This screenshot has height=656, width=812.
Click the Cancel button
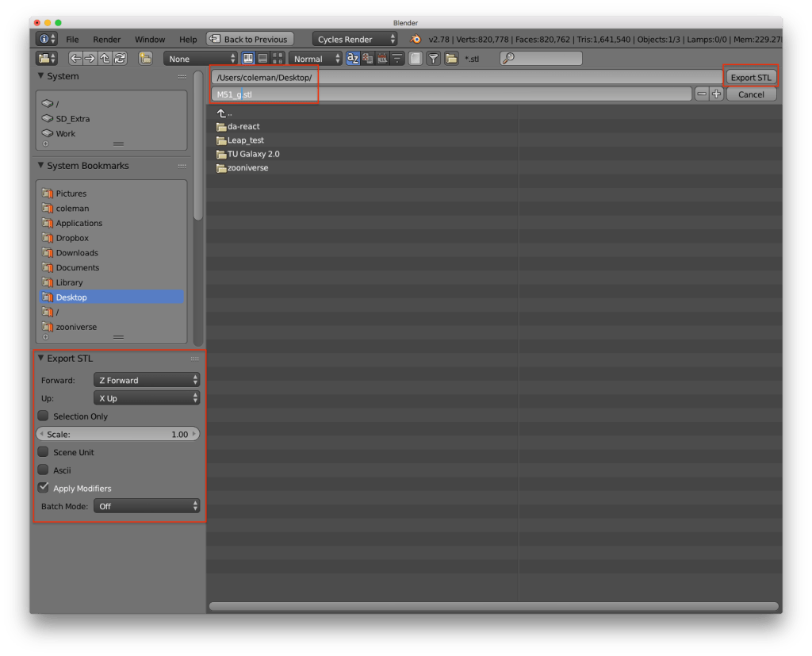click(x=751, y=94)
